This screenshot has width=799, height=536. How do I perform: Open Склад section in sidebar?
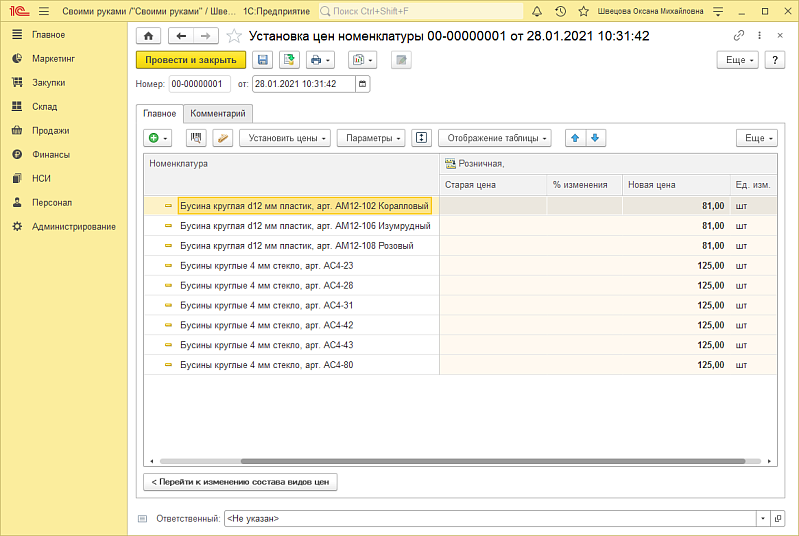(x=44, y=106)
